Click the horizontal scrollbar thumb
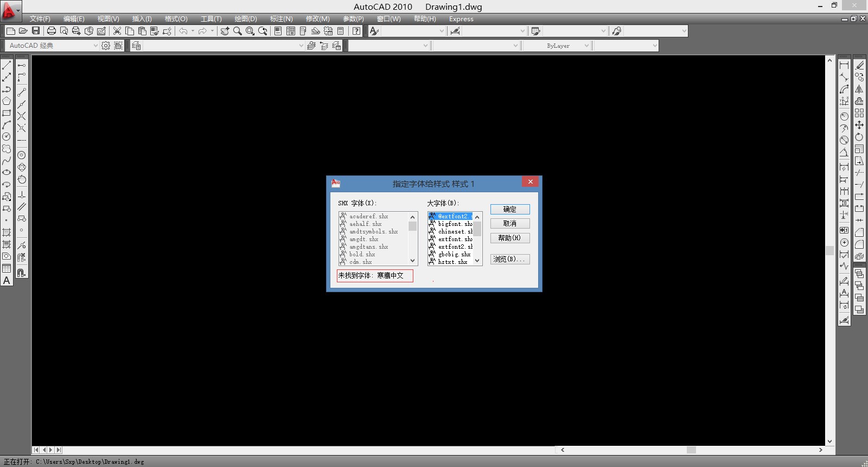 click(x=691, y=450)
